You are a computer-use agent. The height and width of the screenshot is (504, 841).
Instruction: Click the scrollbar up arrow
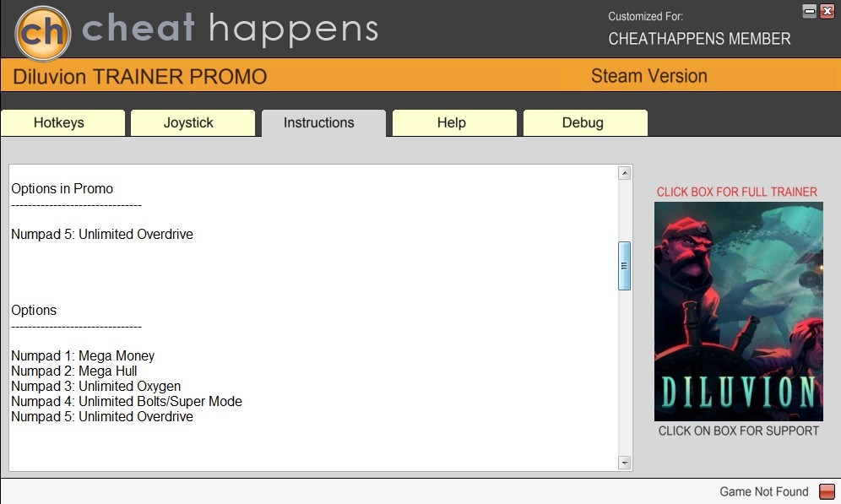[x=624, y=173]
